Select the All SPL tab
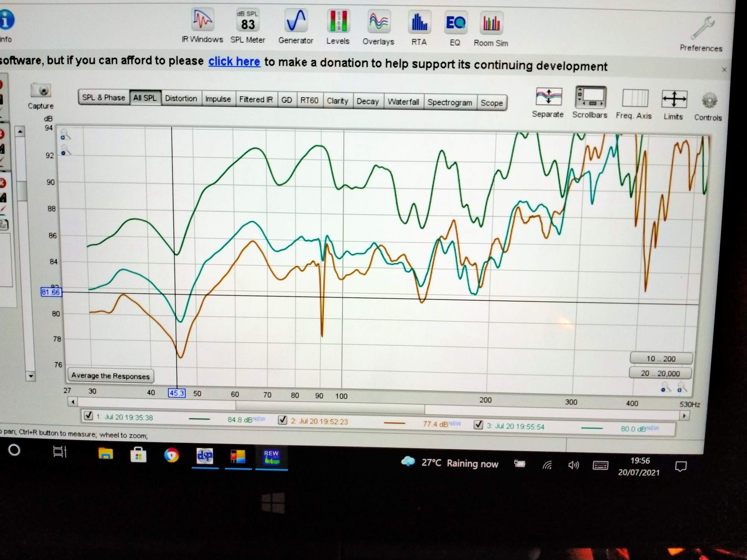This screenshot has height=560, width=747. tap(145, 98)
